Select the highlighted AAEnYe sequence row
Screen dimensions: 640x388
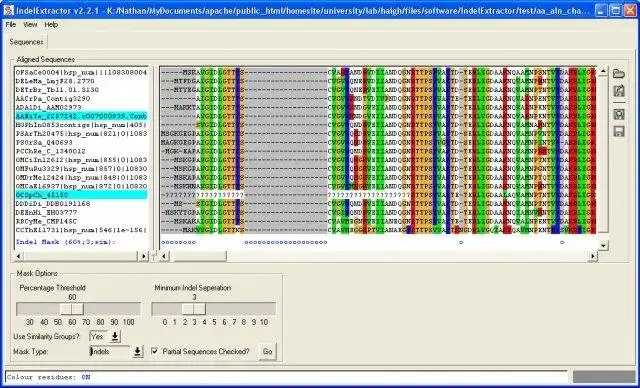pyautogui.click(x=81, y=116)
